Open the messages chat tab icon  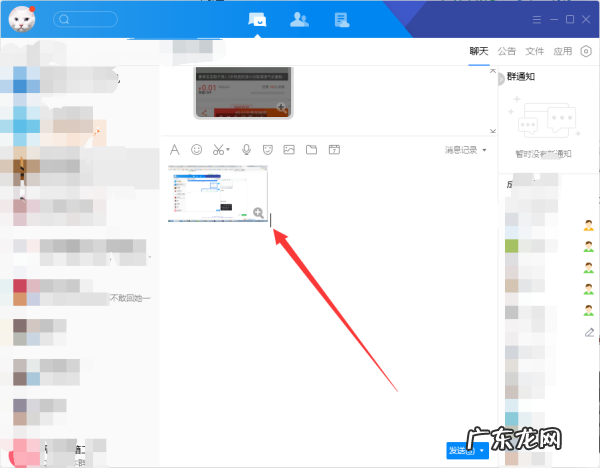point(258,20)
